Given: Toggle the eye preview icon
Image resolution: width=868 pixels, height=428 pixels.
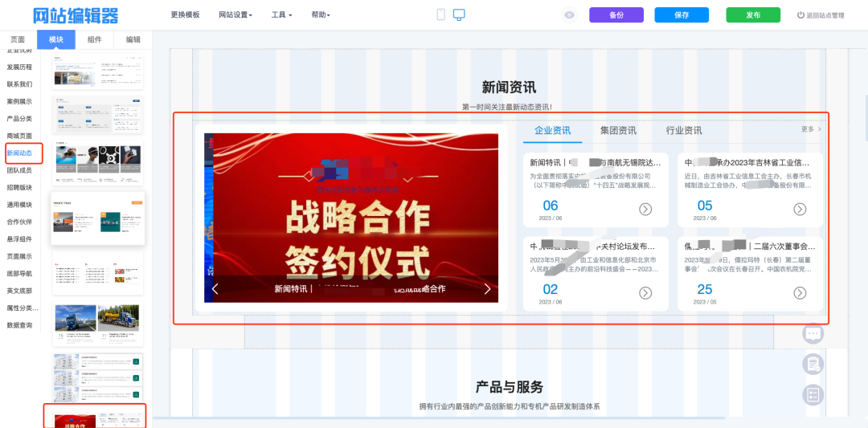Looking at the screenshot, I should tap(570, 14).
